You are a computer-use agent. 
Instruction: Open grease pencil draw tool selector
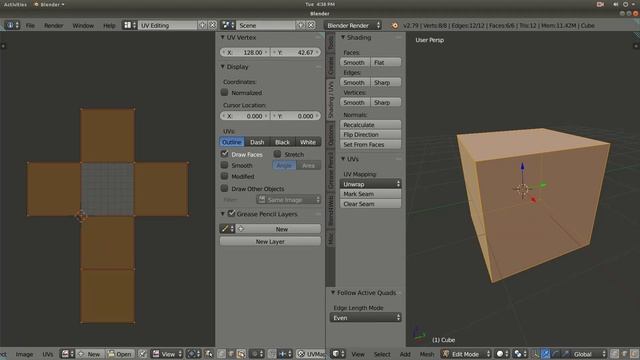click(x=227, y=229)
